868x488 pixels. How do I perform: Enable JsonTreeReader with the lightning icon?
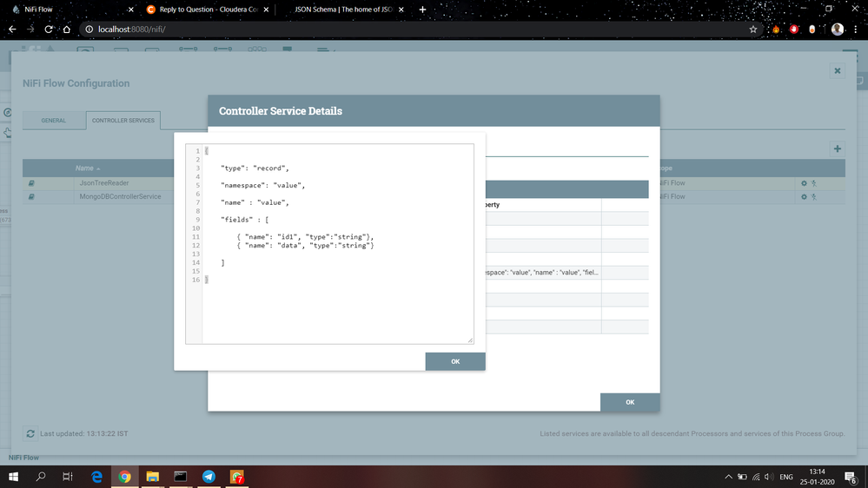coord(814,183)
